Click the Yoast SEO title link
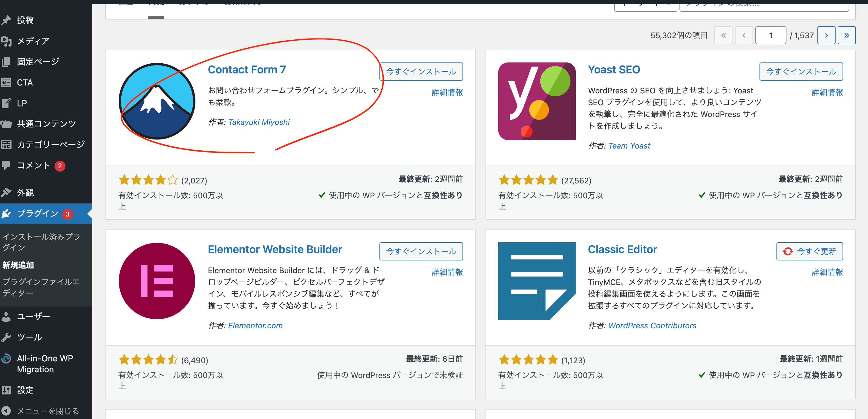 click(614, 69)
